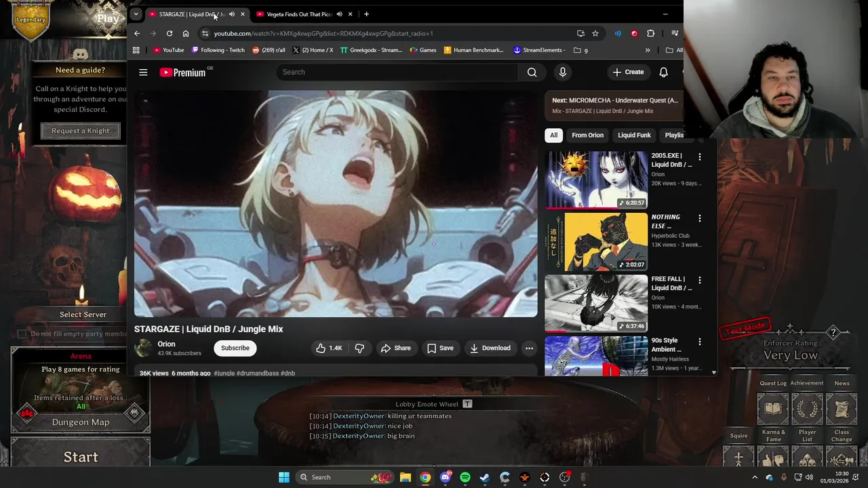Open the Dungeon Map button
868x488 pixels.
(x=81, y=422)
